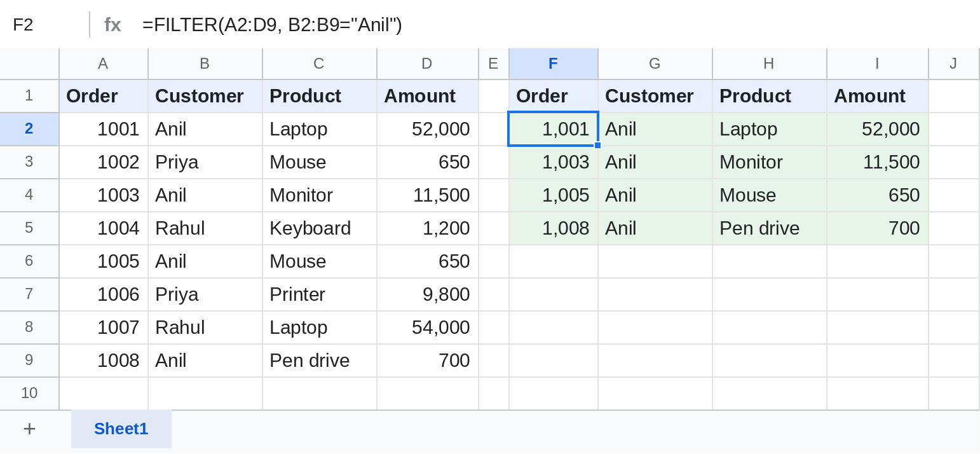Select row 7 header
Viewport: 980px width, 454px height.
coord(29,294)
